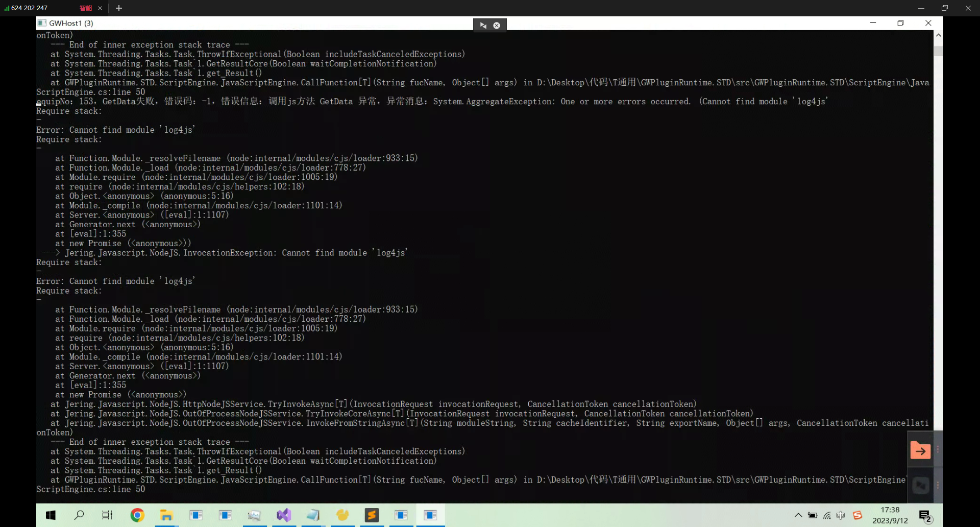Screen dimensions: 980x527
Task: Launch Google Chrome from the taskbar
Action: [x=137, y=515]
